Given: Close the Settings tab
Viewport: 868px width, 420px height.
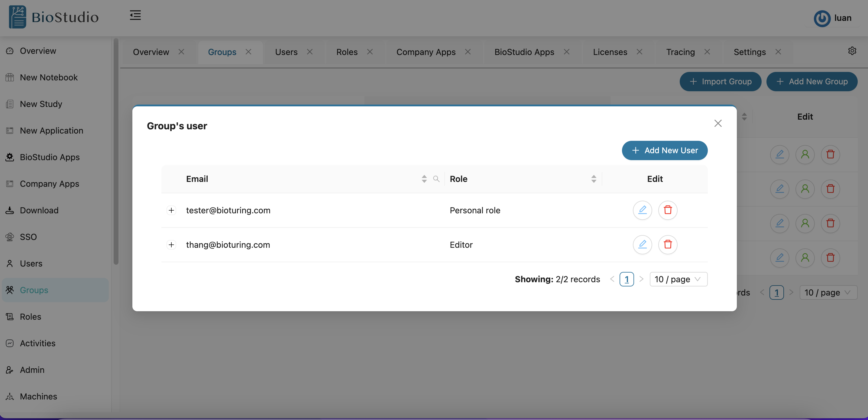Looking at the screenshot, I should [x=778, y=52].
